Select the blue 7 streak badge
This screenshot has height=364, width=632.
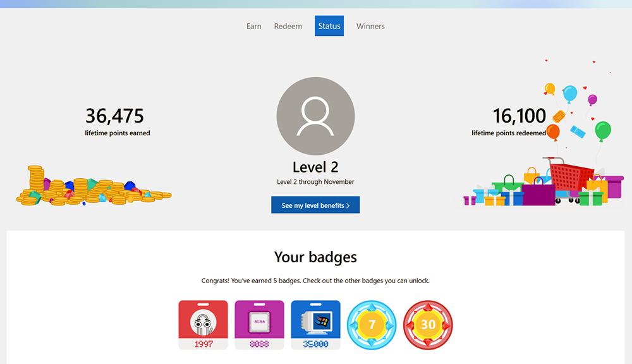[x=372, y=325]
